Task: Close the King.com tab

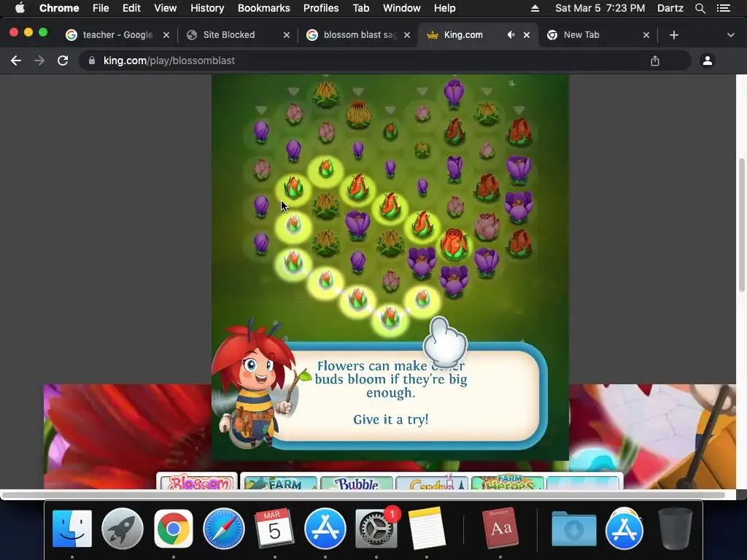Action: 527,35
